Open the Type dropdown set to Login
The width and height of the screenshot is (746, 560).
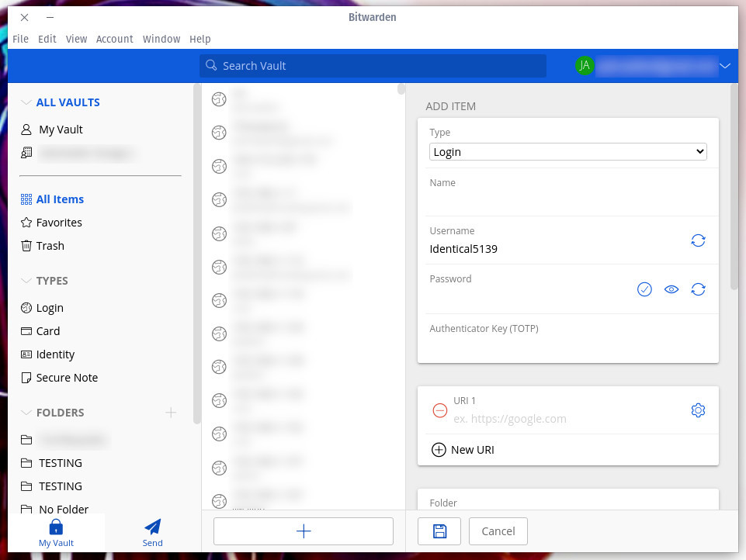click(567, 152)
